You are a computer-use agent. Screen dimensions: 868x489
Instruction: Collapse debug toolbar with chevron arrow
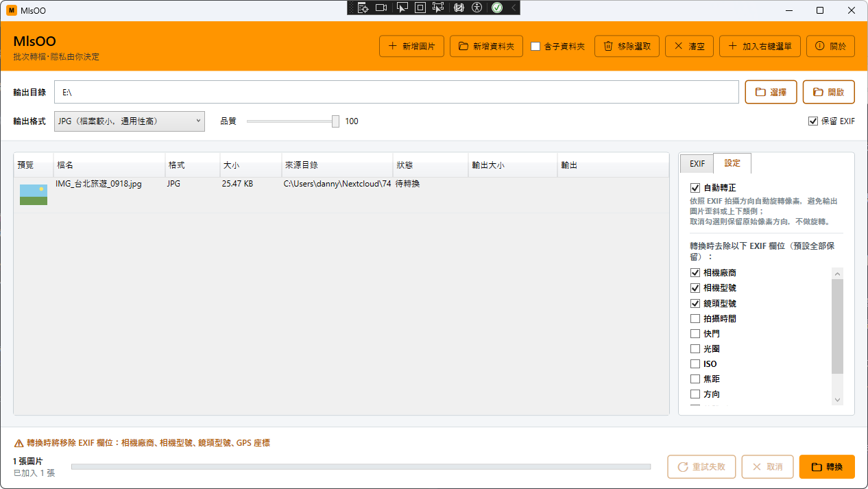point(514,8)
